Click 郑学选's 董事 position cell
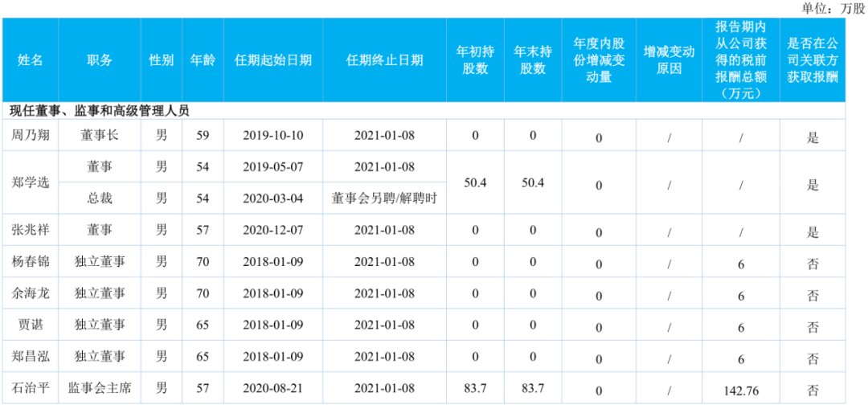This screenshot has width=868, height=405. pos(99,166)
